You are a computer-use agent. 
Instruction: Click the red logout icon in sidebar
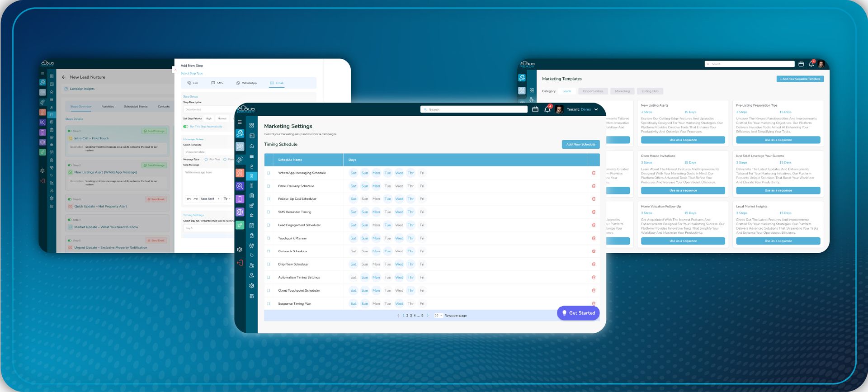click(x=240, y=263)
